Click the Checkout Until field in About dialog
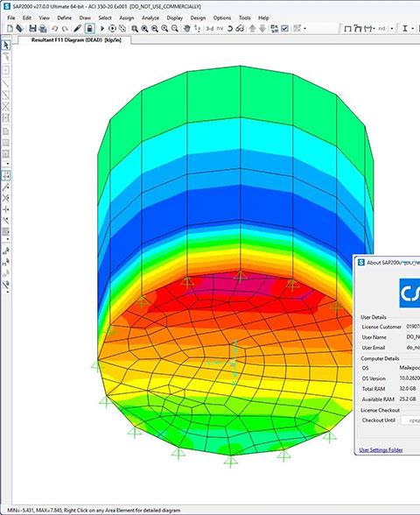 click(410, 420)
